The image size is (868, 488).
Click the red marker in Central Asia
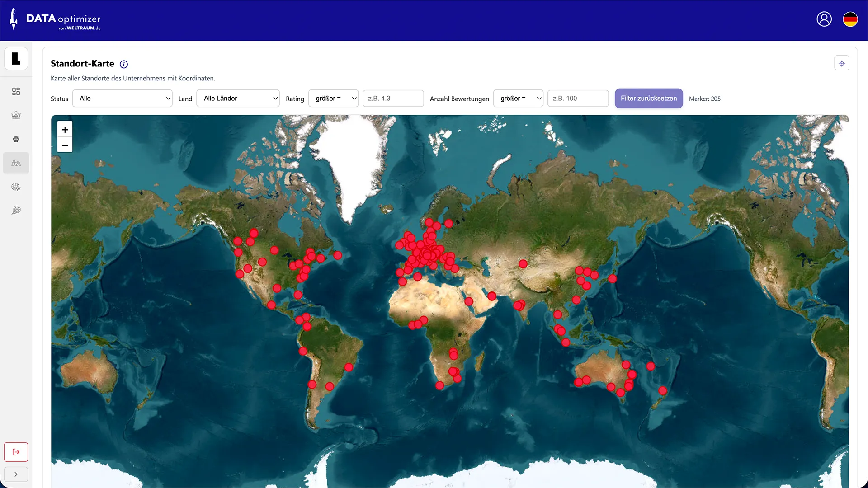[523, 264]
